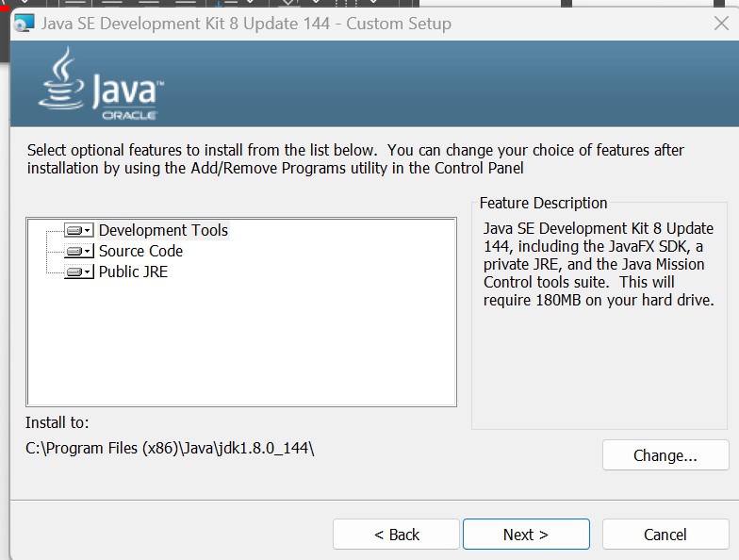This screenshot has height=560, width=739.
Task: Go back with the Back button
Action: [x=396, y=535]
